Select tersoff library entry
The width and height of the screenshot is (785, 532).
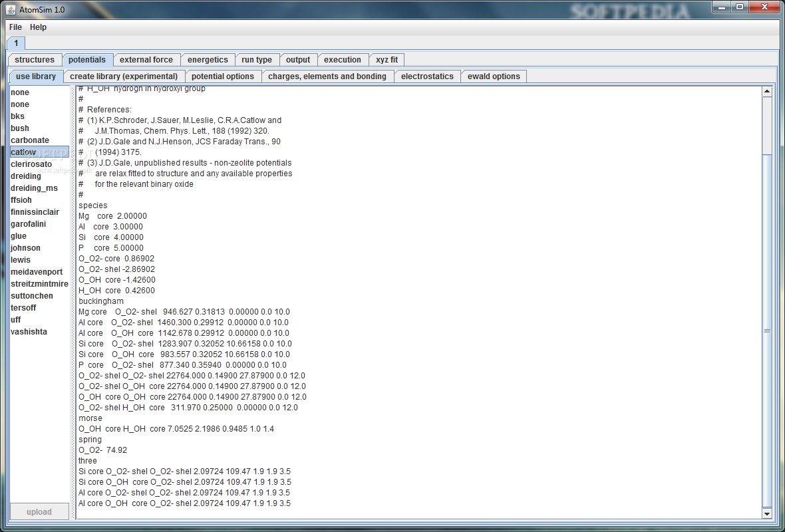39,308
